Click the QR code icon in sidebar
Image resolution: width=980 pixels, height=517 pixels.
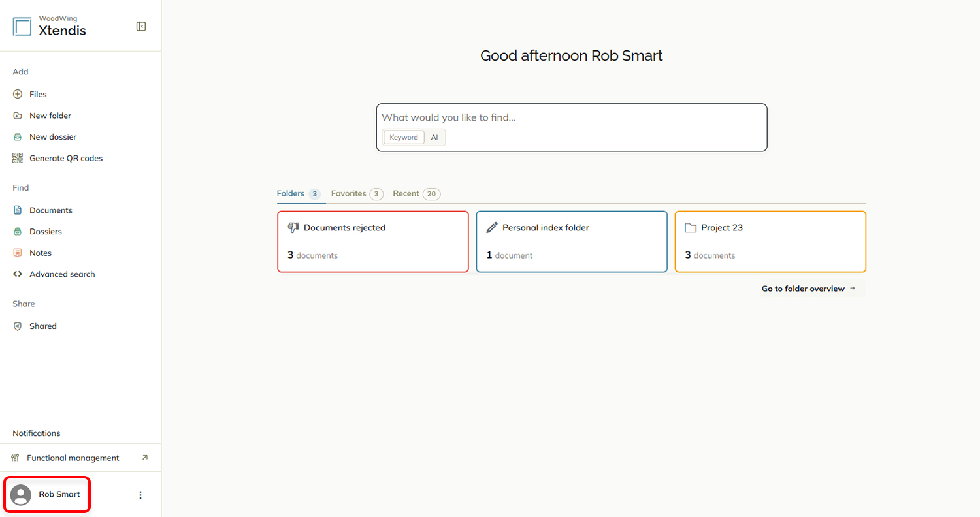coord(18,158)
